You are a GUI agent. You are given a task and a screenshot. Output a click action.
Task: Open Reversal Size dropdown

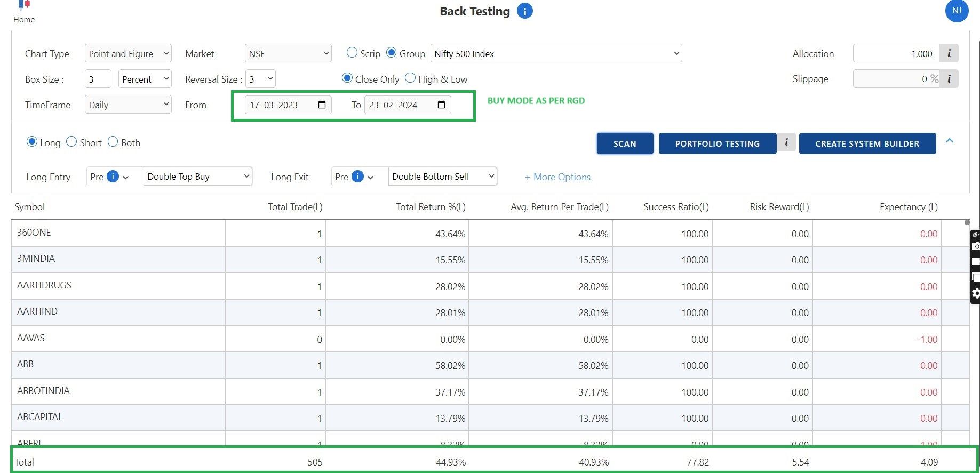pos(260,79)
